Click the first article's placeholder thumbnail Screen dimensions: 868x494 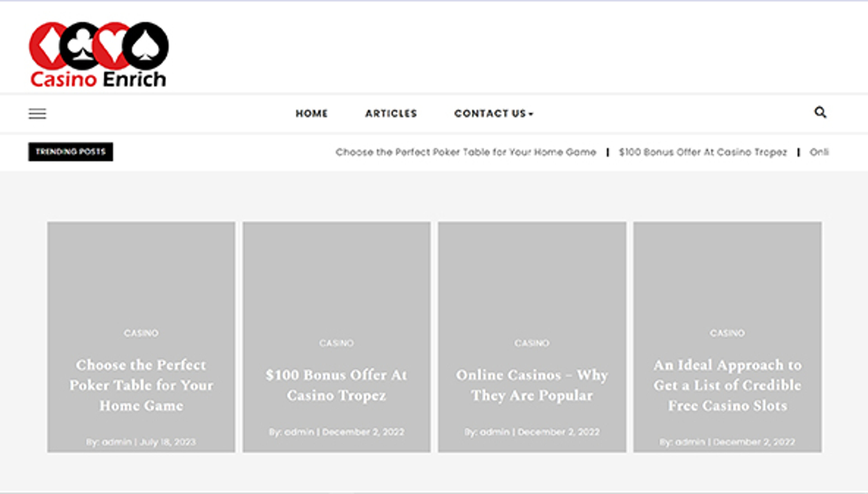(x=140, y=271)
